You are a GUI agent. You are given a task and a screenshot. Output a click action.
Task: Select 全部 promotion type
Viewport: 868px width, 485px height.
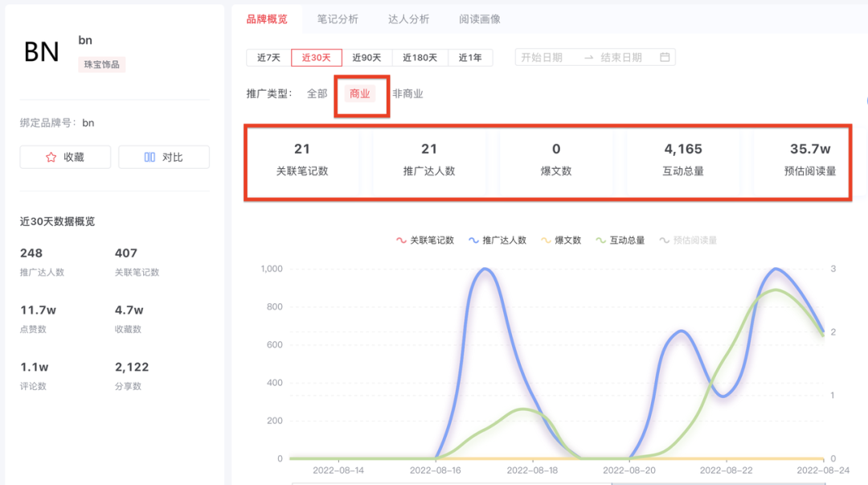click(317, 94)
